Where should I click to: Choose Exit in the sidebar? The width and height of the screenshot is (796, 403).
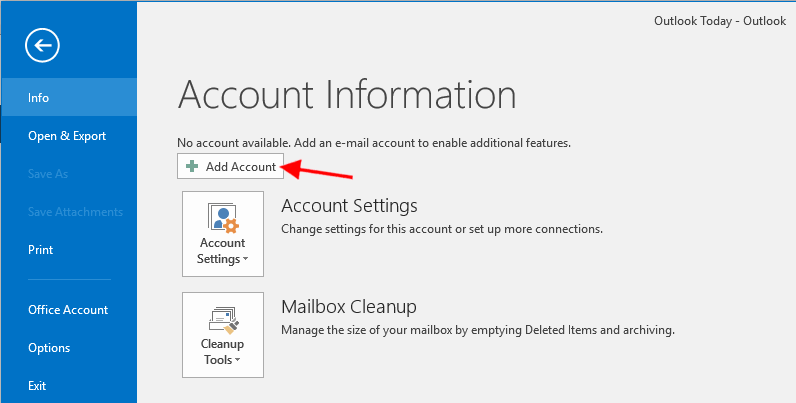point(69,386)
